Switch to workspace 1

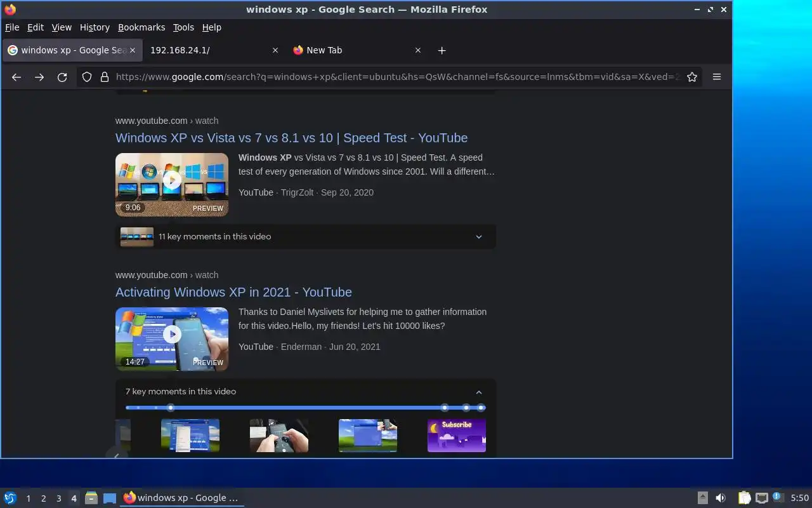(28, 498)
